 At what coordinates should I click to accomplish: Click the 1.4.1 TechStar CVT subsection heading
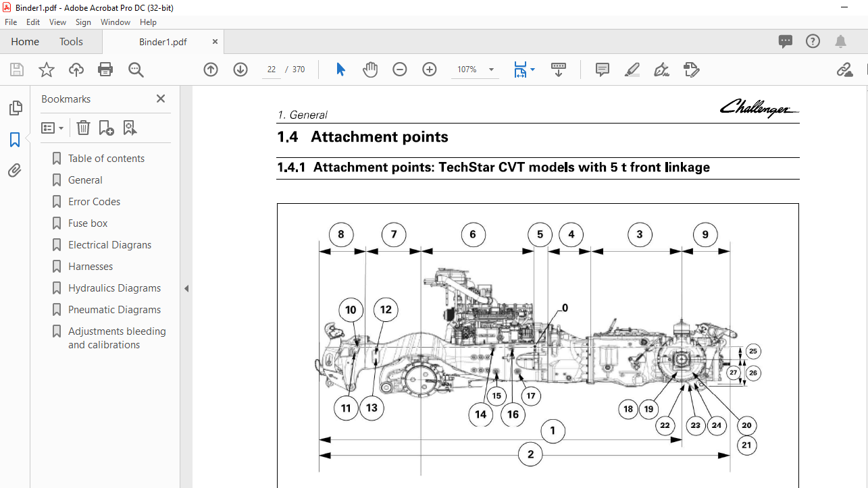coord(493,167)
